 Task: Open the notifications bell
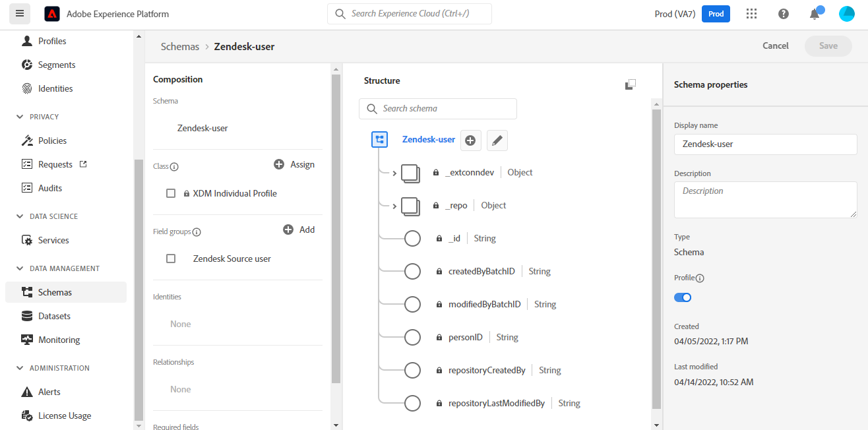pos(815,14)
